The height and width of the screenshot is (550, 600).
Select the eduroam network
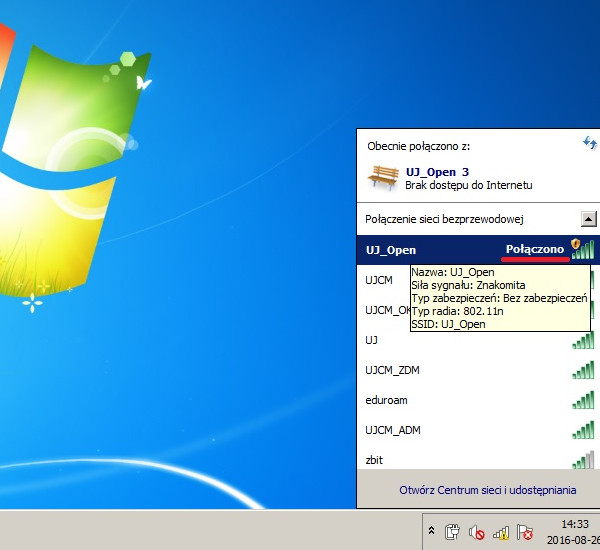click(x=387, y=400)
